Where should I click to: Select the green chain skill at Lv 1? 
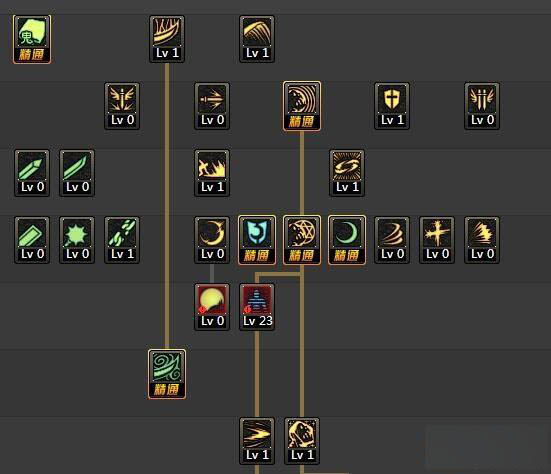(x=122, y=240)
